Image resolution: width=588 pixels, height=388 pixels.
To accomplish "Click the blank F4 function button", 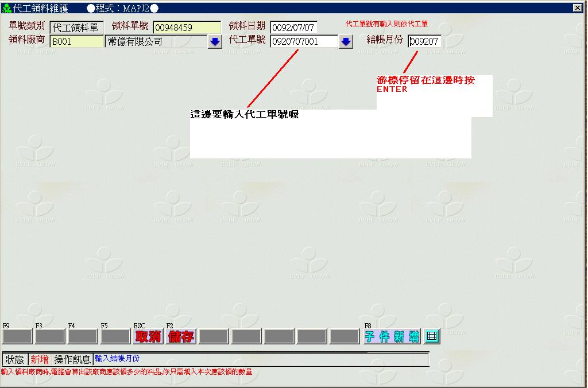I will (x=83, y=336).
